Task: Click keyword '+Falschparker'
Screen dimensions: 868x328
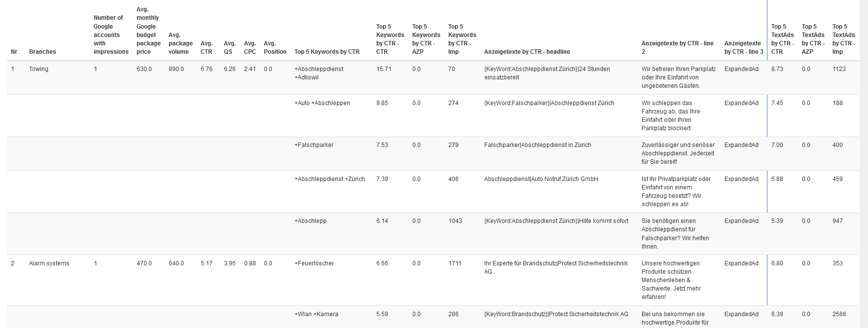Action: point(314,145)
